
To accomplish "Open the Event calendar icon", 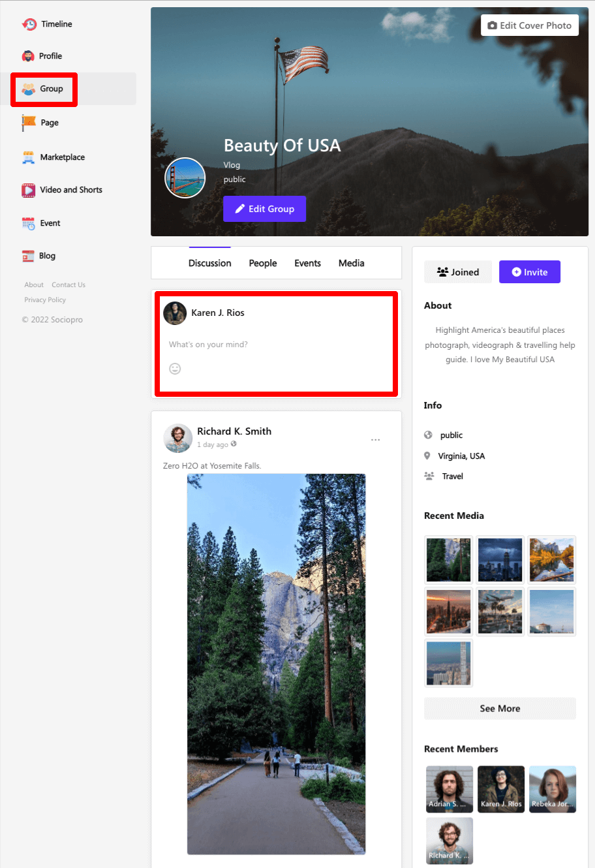I will pyautogui.click(x=29, y=223).
